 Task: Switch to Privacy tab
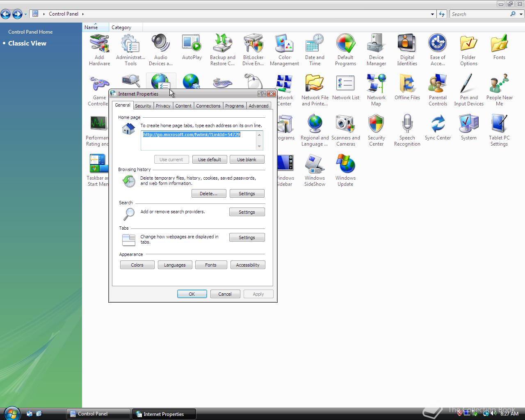click(163, 106)
